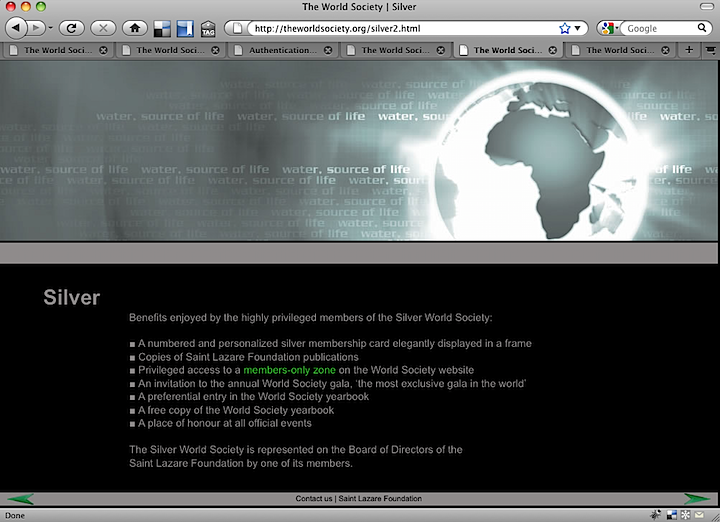Screen dimensions: 720x522
Task: Open the members-only zone link
Action: [x=289, y=370]
